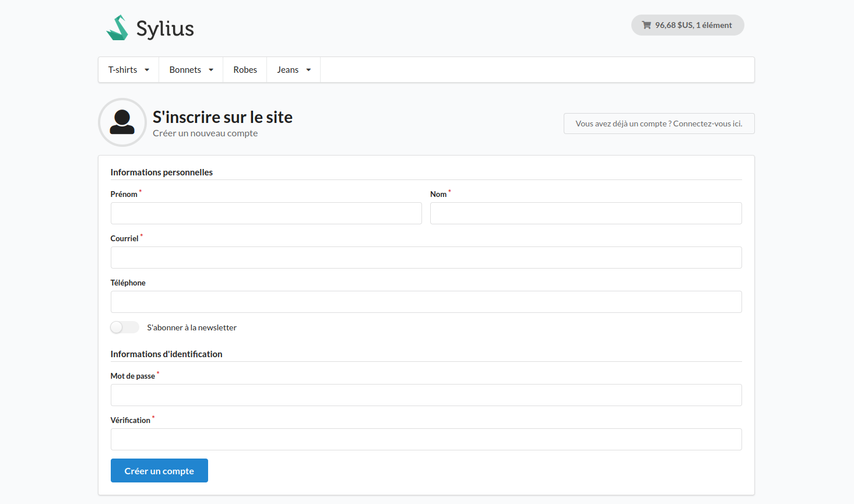
Task: Focus the Courriel input field
Action: (426, 258)
